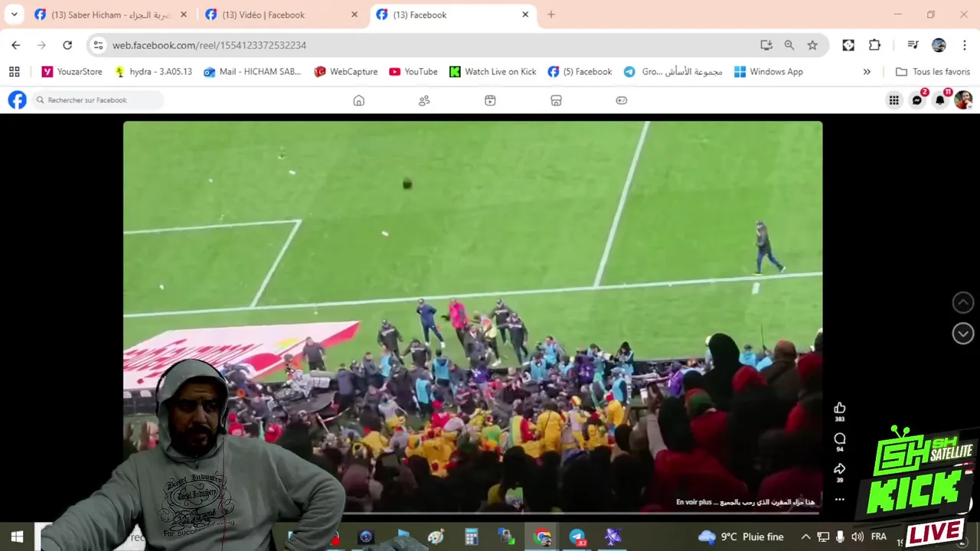Open a new tab with plus button

pyautogui.click(x=550, y=15)
